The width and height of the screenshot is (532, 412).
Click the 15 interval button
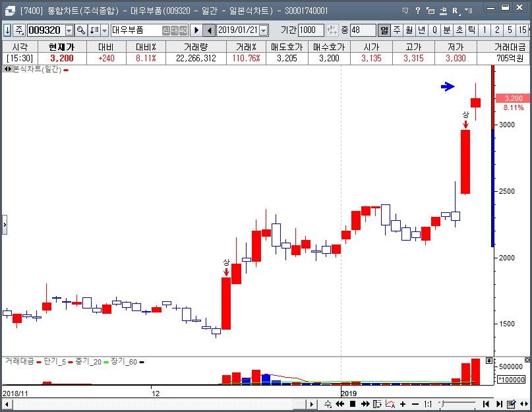(523, 30)
